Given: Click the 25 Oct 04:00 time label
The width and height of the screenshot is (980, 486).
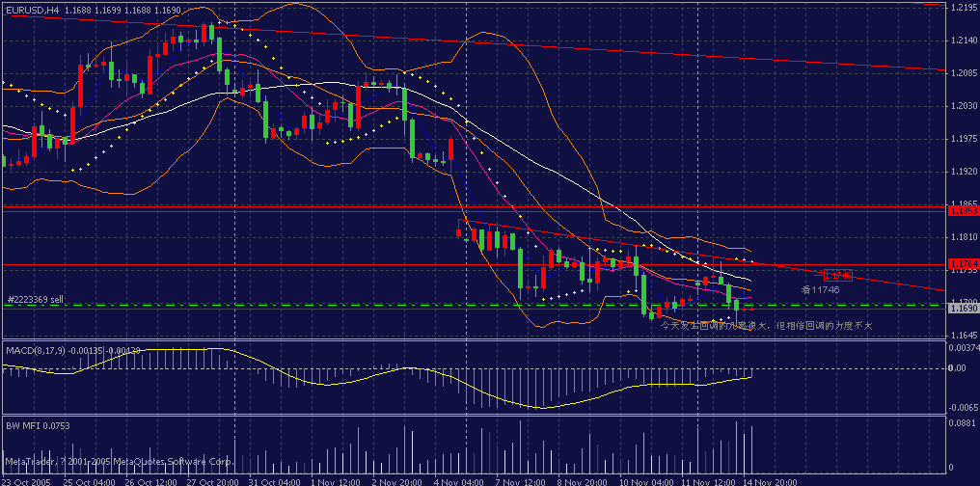Looking at the screenshot, I should point(88,481).
